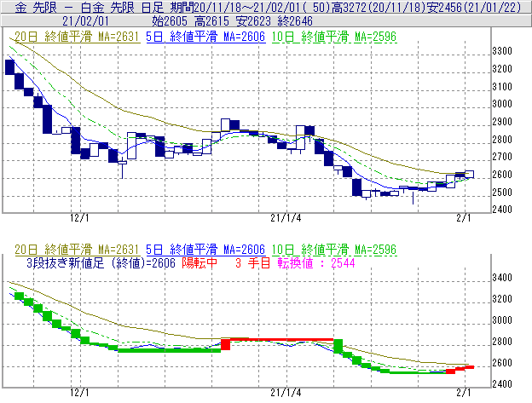Click the 10日 終値平滑 MA=2596 label in lower chart
The width and height of the screenshot is (532, 403).
[334, 250]
